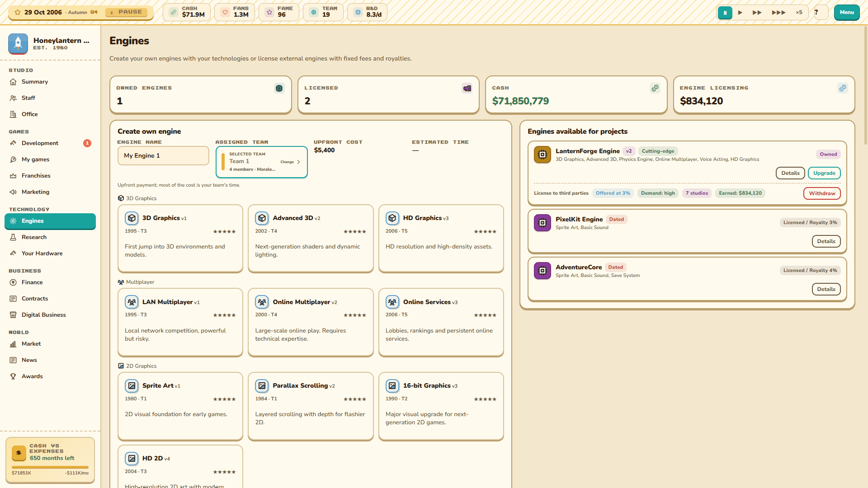Screen dimensions: 868x488
Task: View AdventureCore engine details
Action: (x=826, y=289)
